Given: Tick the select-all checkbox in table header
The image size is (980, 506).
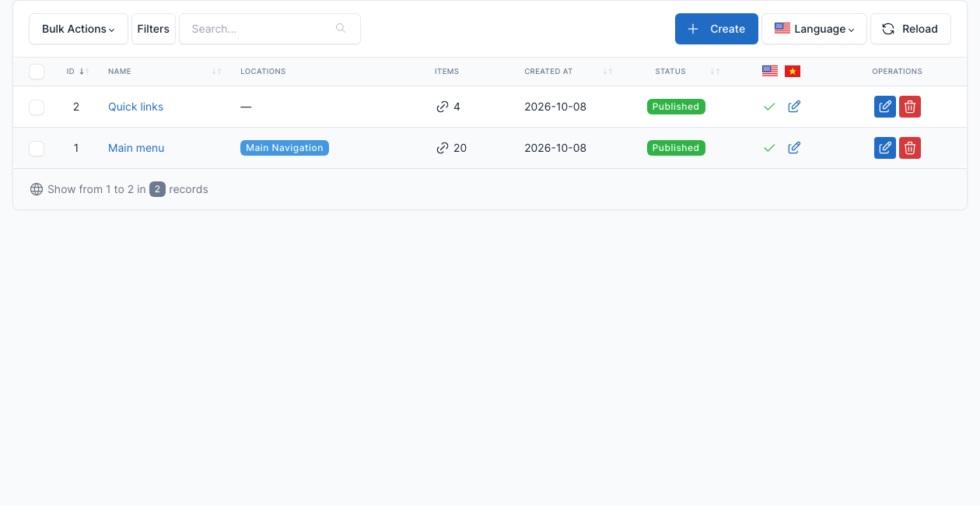Looking at the screenshot, I should 37,72.
